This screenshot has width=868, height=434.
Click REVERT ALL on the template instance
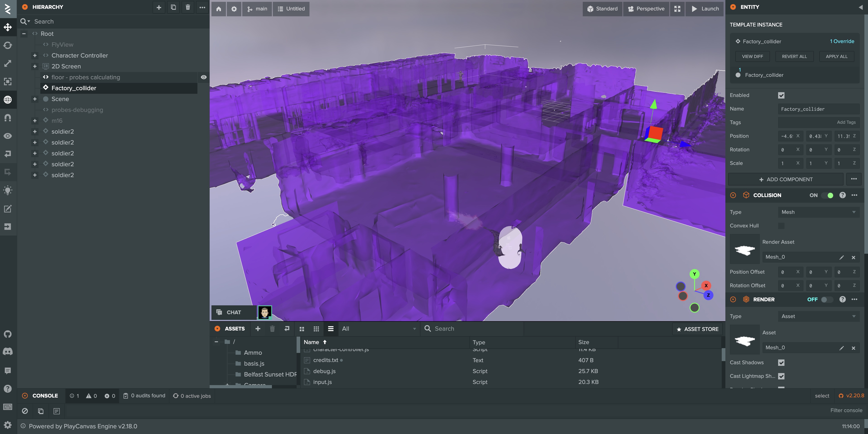794,56
